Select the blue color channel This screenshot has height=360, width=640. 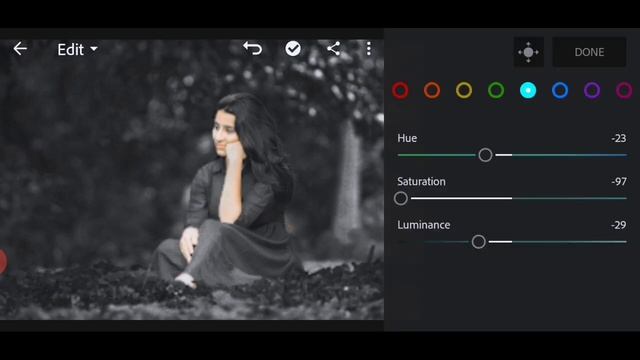[560, 90]
